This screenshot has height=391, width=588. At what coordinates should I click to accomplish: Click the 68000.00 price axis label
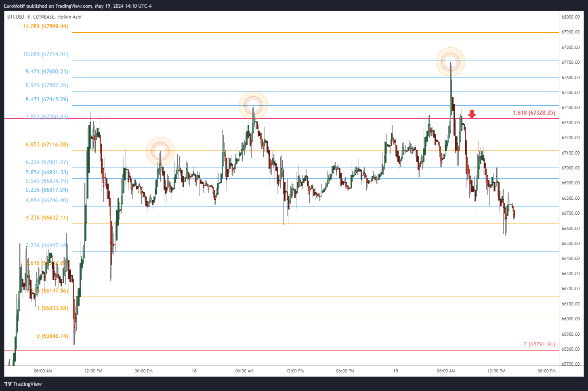571,17
